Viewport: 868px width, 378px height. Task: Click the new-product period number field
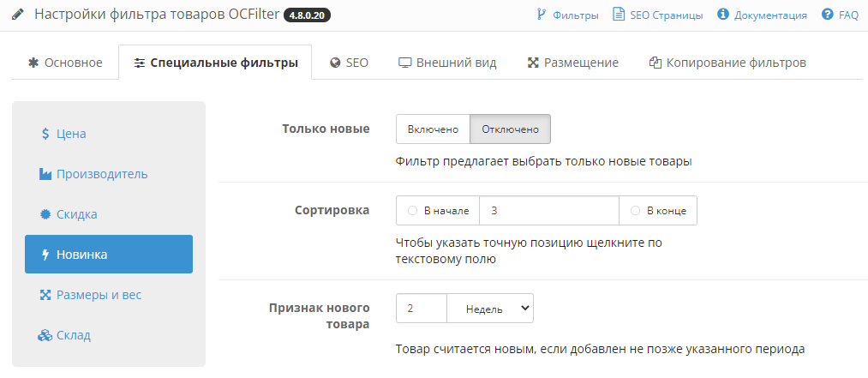pyautogui.click(x=422, y=309)
